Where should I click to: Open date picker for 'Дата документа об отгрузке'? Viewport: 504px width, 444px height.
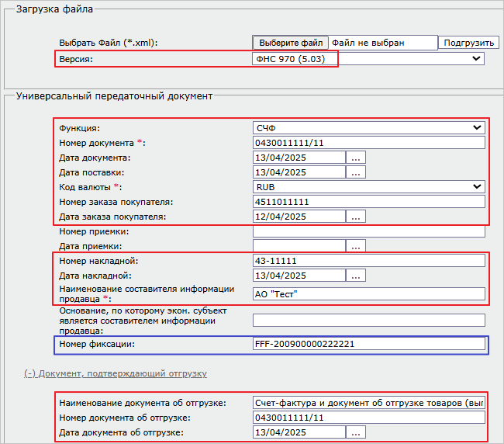pyautogui.click(x=356, y=432)
